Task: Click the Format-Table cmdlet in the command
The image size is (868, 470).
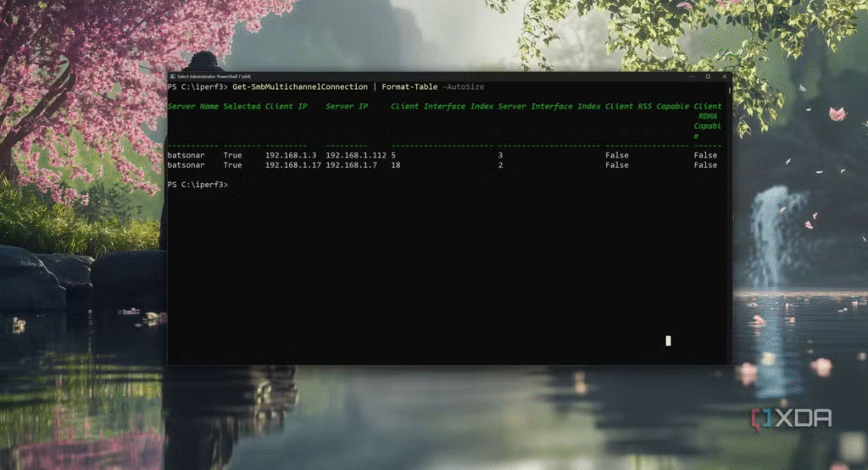Action: 409,86
